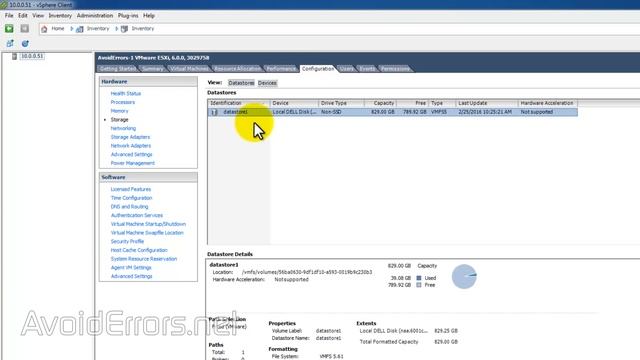The image size is (640, 360).
Task: Click the datastore1 disk icon in table
Action: click(214, 112)
